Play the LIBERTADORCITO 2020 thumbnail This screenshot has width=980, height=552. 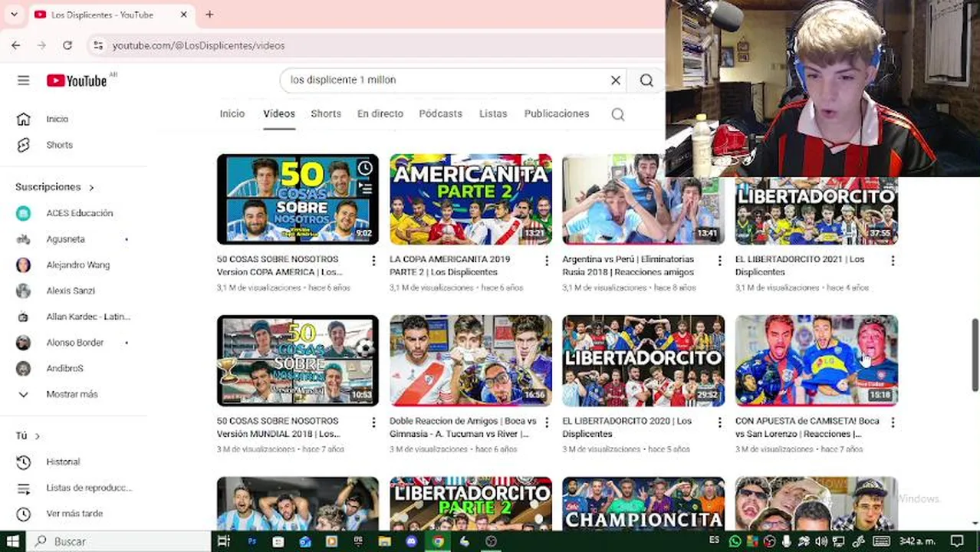click(x=643, y=360)
